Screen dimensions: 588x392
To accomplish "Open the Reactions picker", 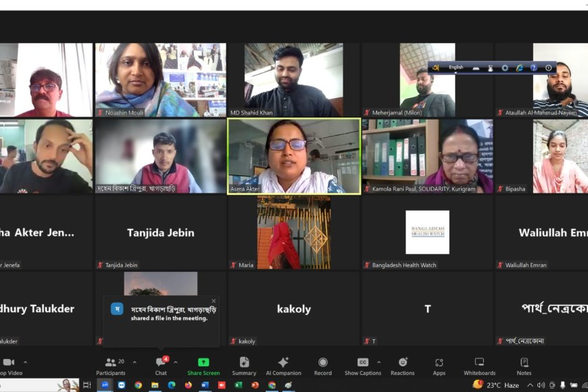I will pos(403,366).
